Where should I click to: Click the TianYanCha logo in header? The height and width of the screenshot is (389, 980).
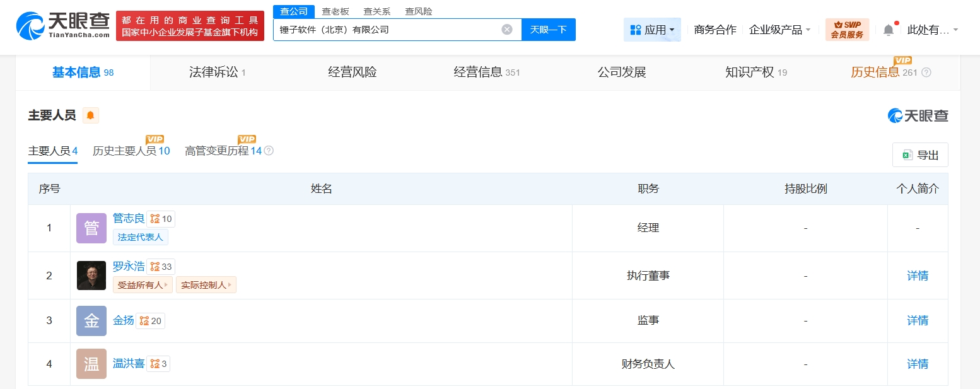click(62, 26)
